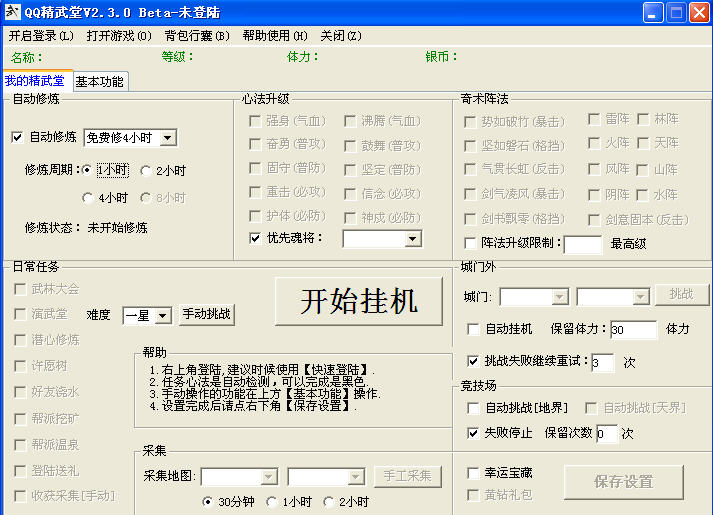This screenshot has height=515, width=713.
Task: Check the 演武堂 daily task box
Action: pyautogui.click(x=20, y=314)
